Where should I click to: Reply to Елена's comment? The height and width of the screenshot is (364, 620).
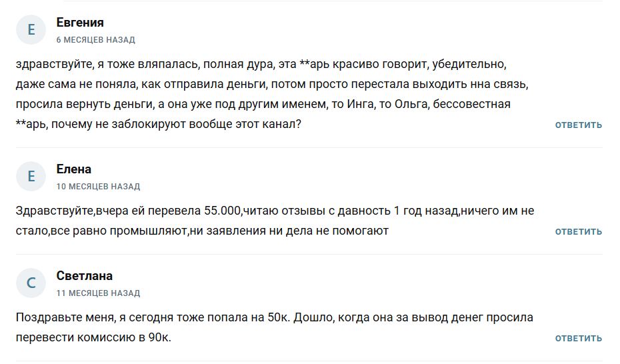[x=578, y=231]
